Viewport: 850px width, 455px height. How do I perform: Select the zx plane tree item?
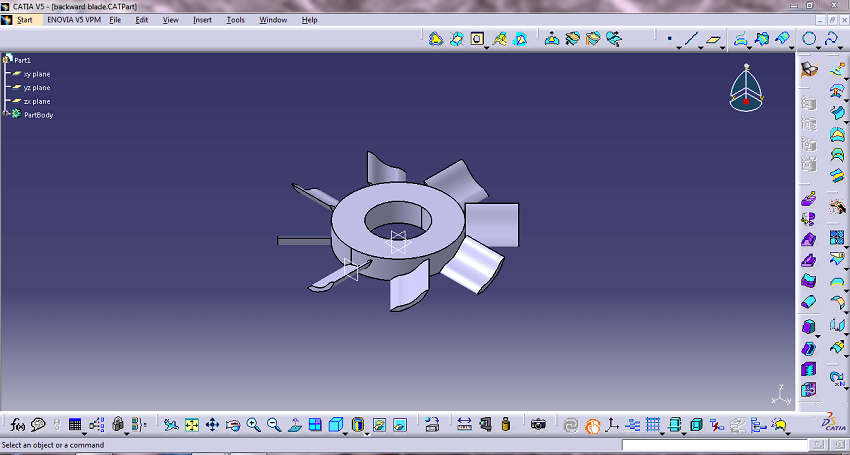tap(37, 101)
